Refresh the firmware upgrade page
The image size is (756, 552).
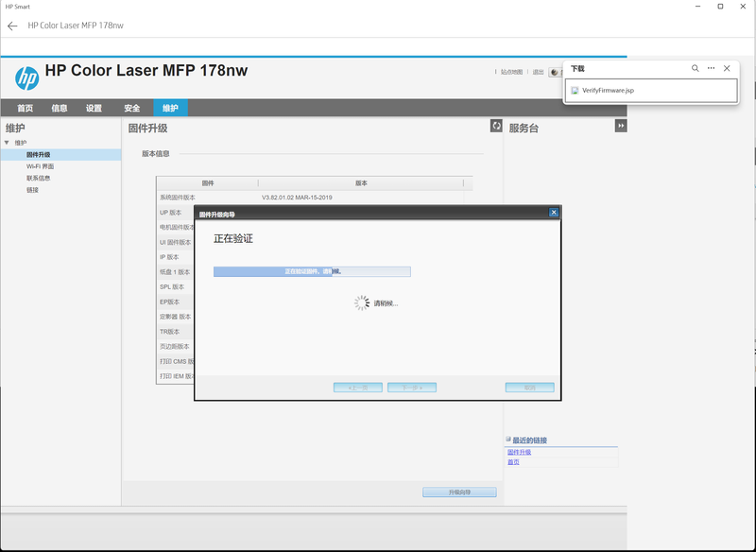click(x=496, y=126)
